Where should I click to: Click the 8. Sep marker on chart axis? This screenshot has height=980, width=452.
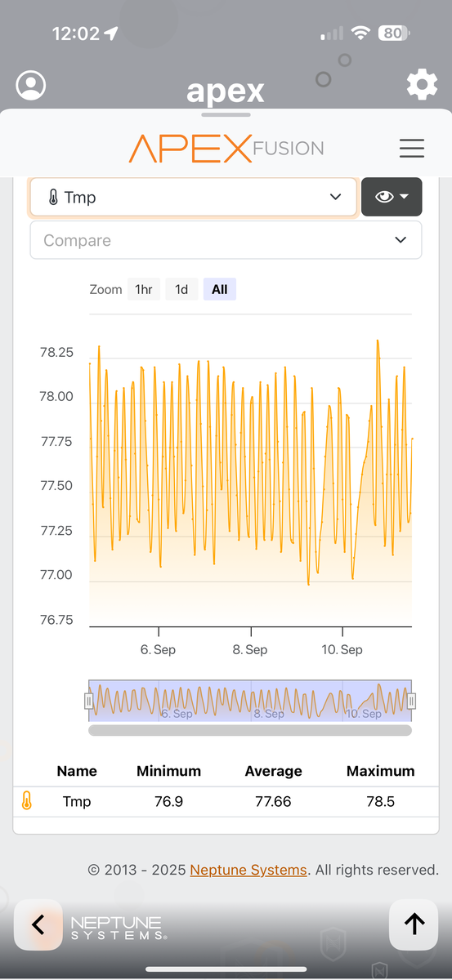click(250, 650)
